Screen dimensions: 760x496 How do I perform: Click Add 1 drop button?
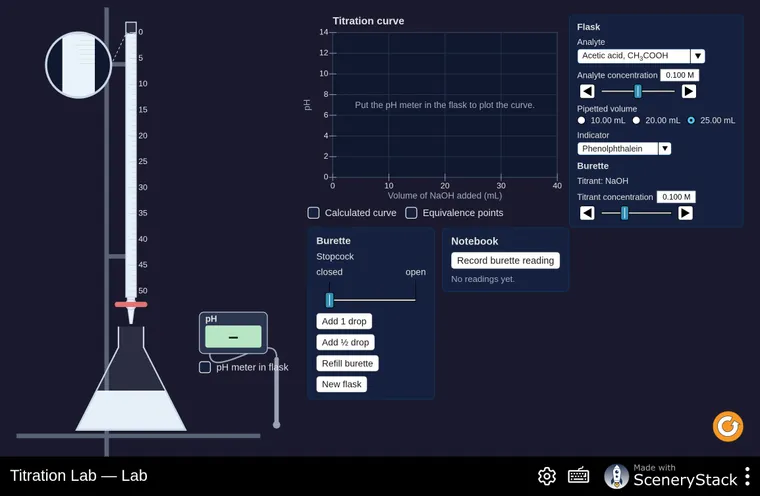(x=344, y=321)
